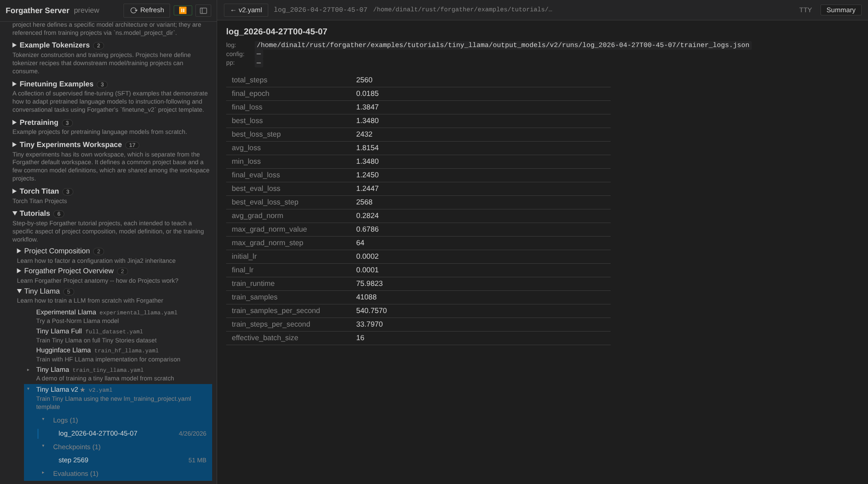Switch to the TTY tab
Screen dimensions: 868x484
pos(805,10)
